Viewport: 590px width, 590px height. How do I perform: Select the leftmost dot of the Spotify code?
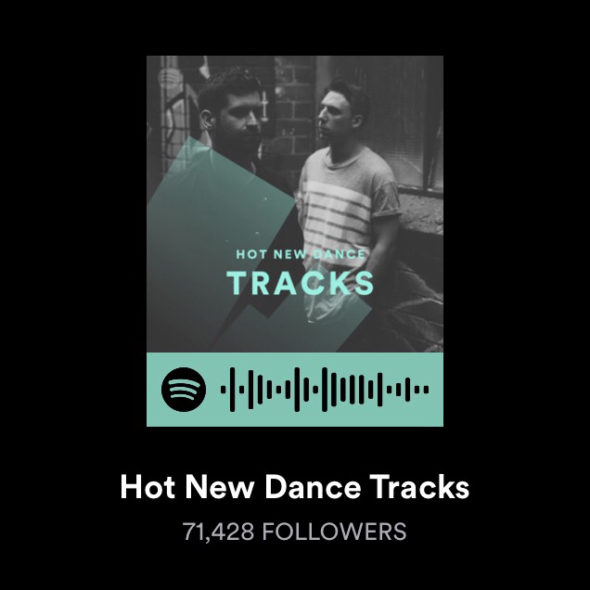(x=223, y=389)
